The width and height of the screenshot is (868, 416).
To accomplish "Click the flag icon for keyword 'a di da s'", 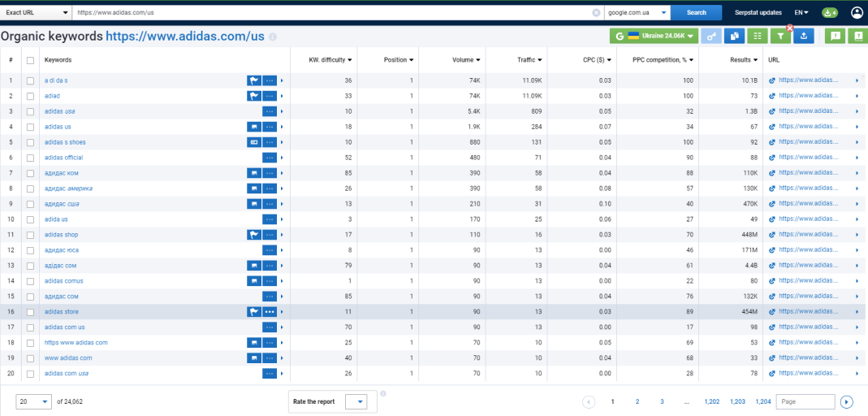I will coord(254,80).
